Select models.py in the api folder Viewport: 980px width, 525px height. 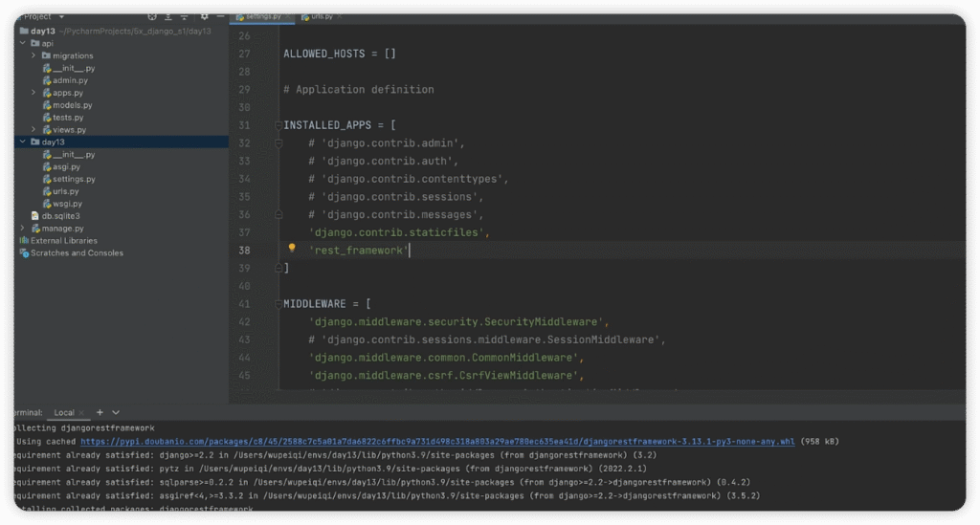(72, 105)
